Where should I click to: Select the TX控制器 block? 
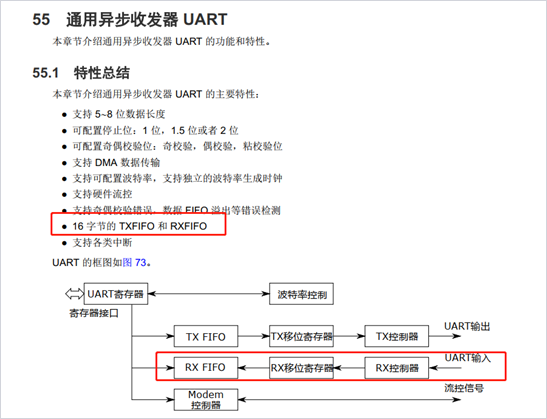coord(397,336)
